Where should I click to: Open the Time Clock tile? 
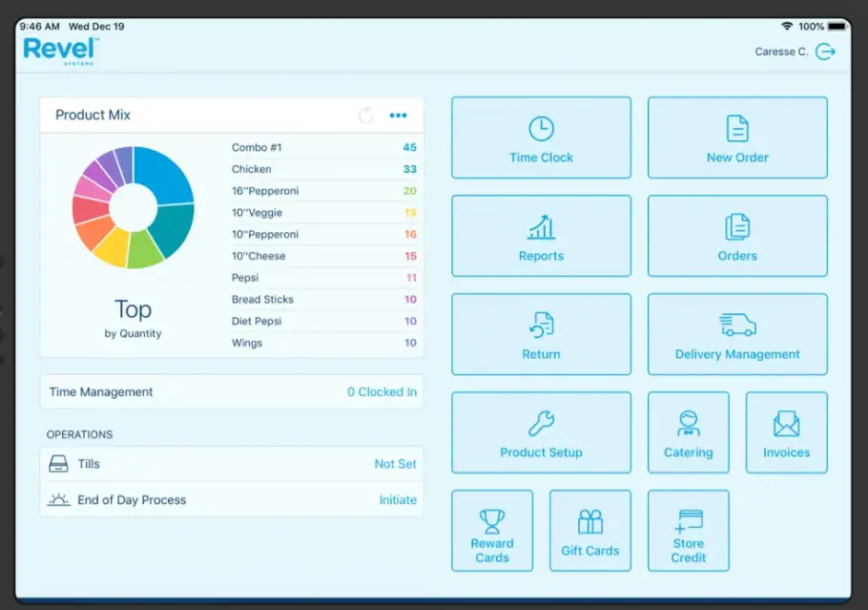point(541,137)
